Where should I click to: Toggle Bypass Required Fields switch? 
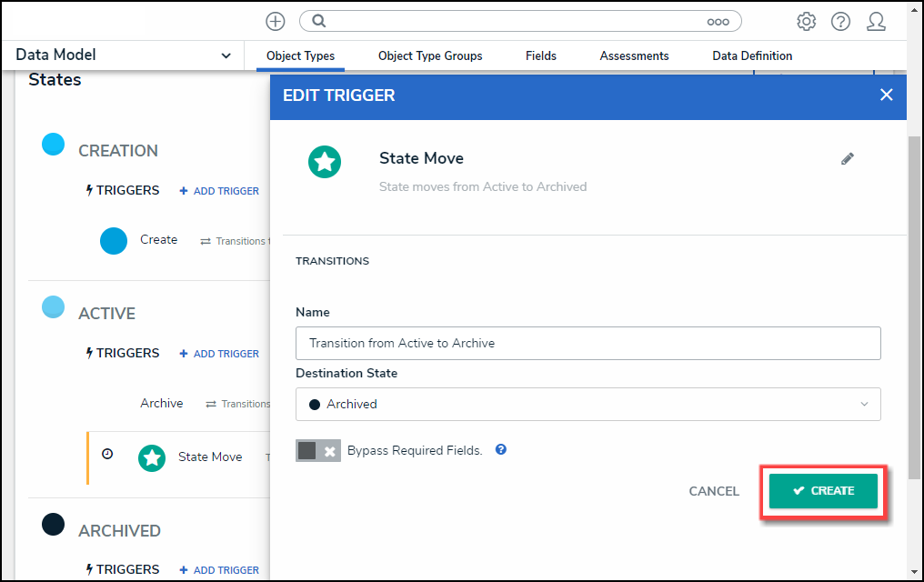[317, 451]
